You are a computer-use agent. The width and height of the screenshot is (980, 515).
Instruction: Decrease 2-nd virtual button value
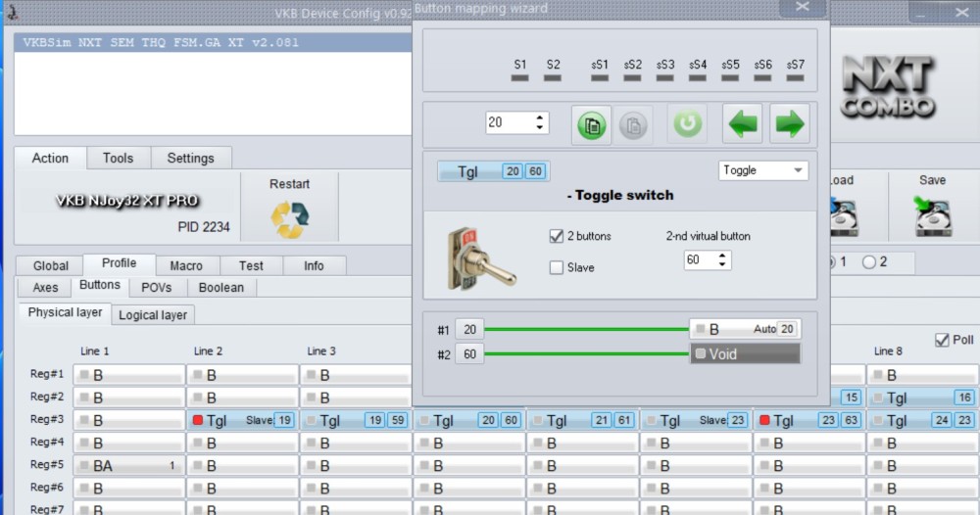click(x=722, y=264)
